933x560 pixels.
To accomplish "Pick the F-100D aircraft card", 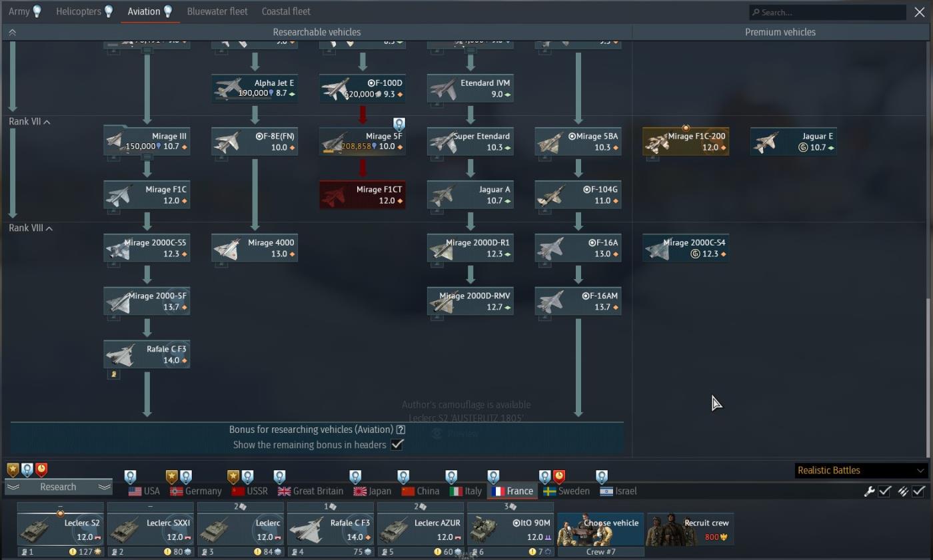I will 363,88.
